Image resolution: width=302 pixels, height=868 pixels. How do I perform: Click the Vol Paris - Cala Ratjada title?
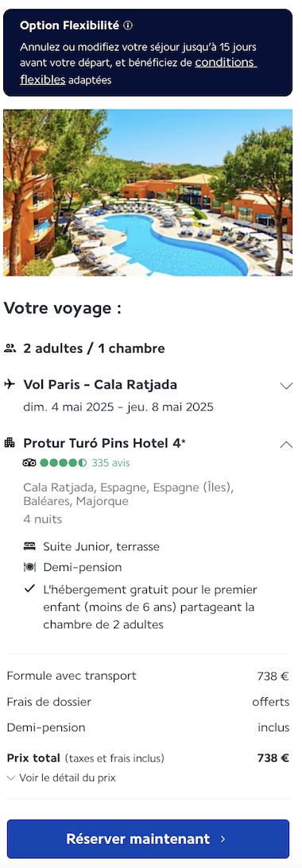100,384
